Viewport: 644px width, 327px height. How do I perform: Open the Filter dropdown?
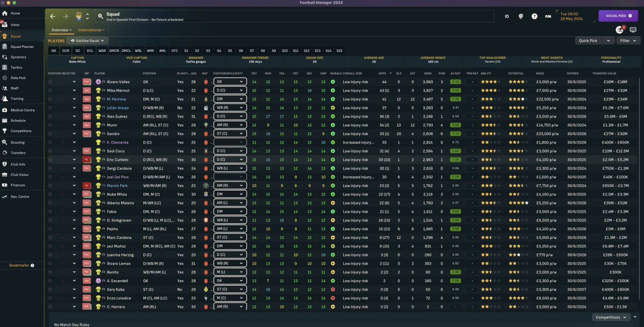627,41
